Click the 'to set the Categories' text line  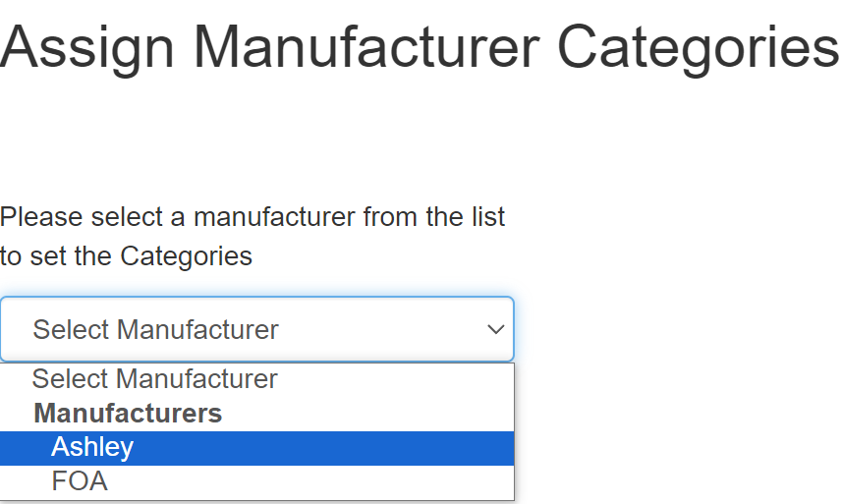(x=126, y=256)
